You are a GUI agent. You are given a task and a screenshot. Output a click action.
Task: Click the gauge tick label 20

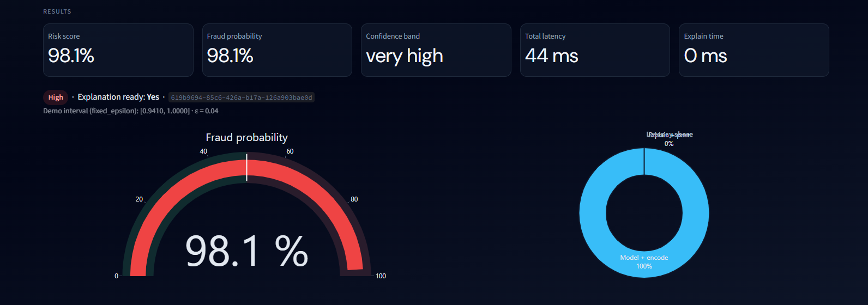139,199
